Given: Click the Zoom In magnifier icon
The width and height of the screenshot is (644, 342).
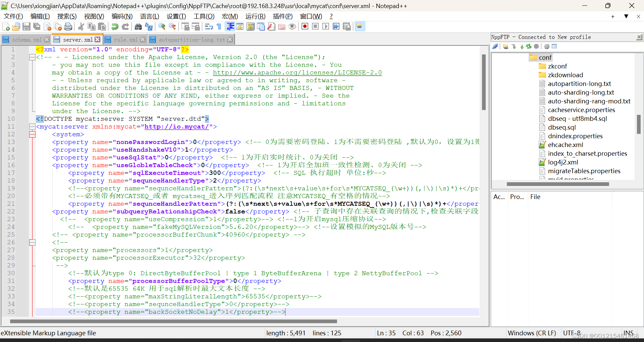Looking at the screenshot, I should [x=162, y=27].
